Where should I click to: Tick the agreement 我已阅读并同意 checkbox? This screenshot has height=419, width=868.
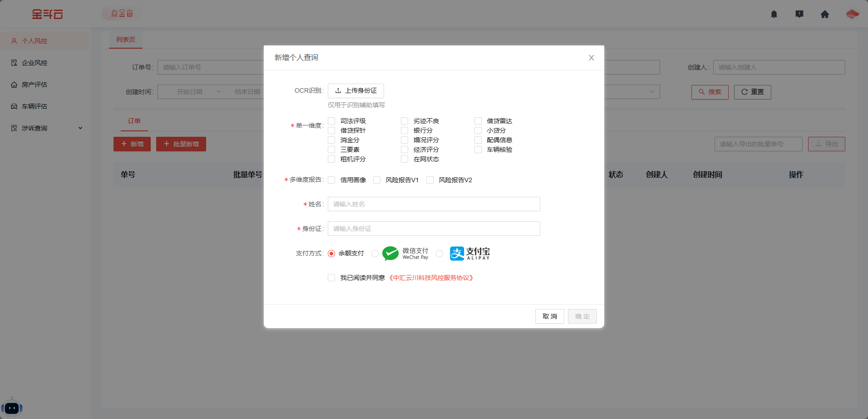(331, 278)
